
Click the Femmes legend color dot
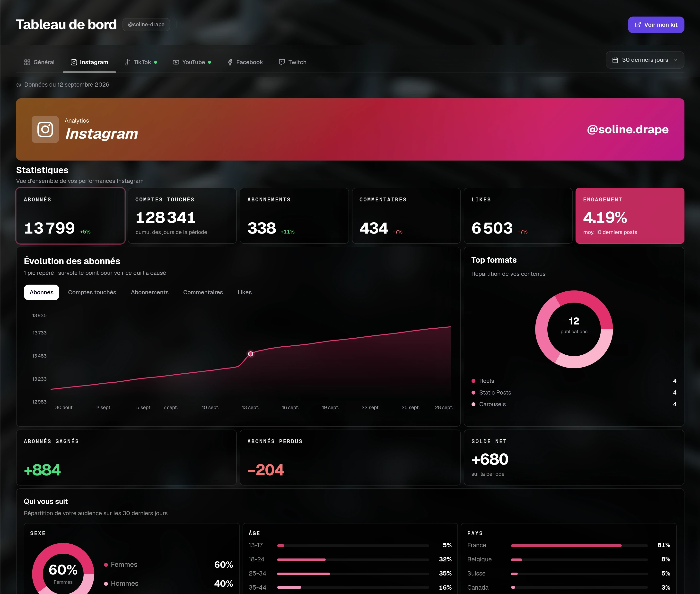pyautogui.click(x=106, y=565)
